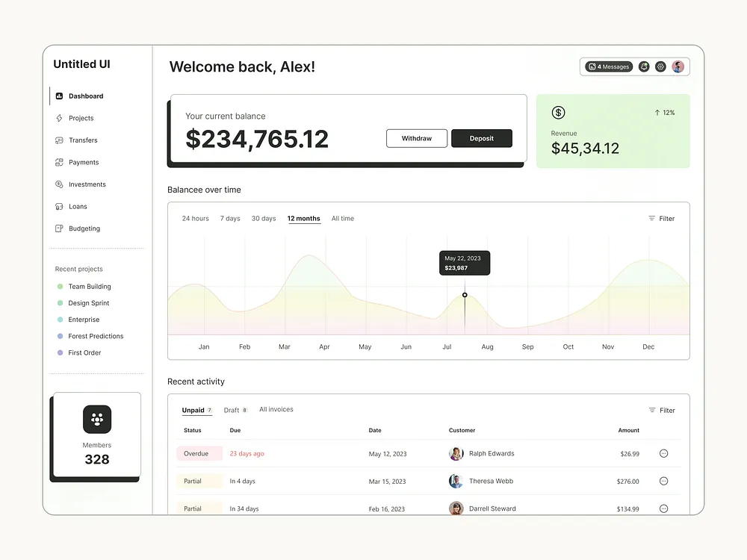The height and width of the screenshot is (560, 747).
Task: Open the options menu for Theresa Webb invoice
Action: tap(663, 481)
